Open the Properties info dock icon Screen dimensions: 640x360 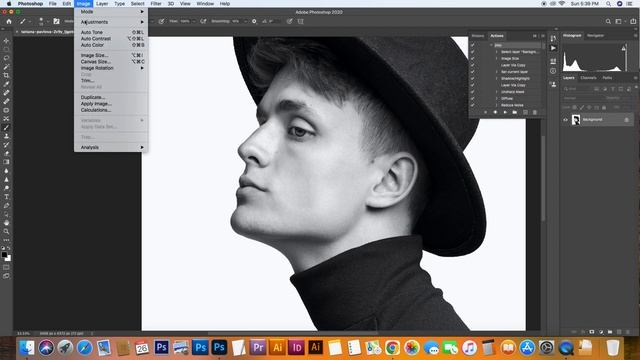click(553, 71)
